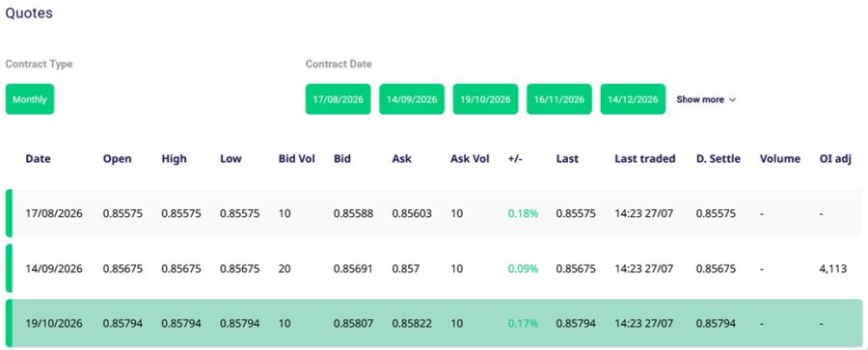Click the chevron next to Show more
Image resolution: width=868 pixels, height=350 pixels.
[x=732, y=99]
